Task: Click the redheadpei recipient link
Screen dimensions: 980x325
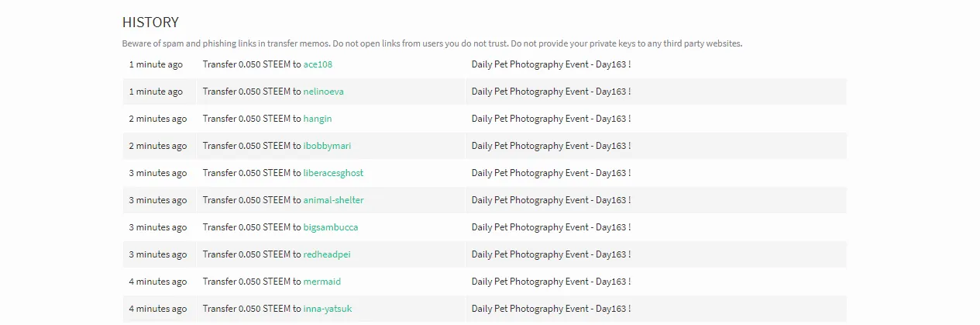Action: click(328, 254)
